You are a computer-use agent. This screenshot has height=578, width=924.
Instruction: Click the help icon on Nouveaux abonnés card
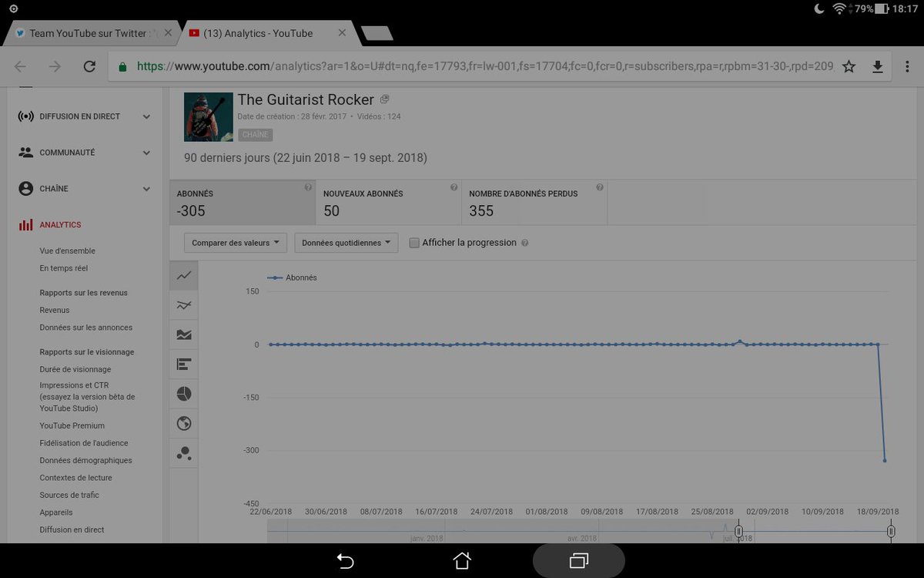454,187
